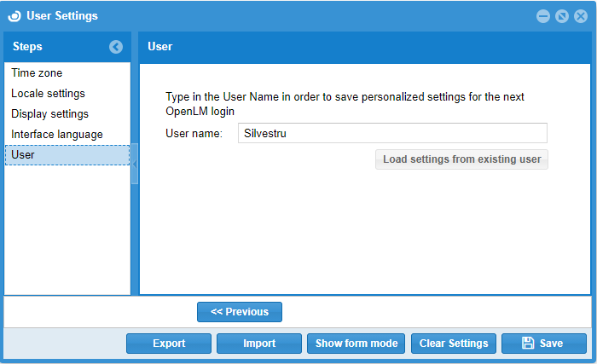597x364 pixels.
Task: Click the OpenLM logo in title bar
Action: (x=14, y=15)
